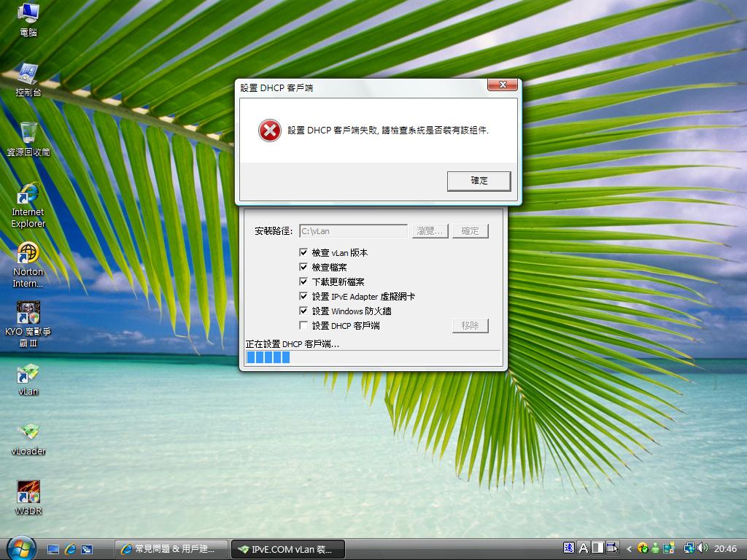
Task: Open 控制台 from the desktop
Action: click(x=27, y=73)
